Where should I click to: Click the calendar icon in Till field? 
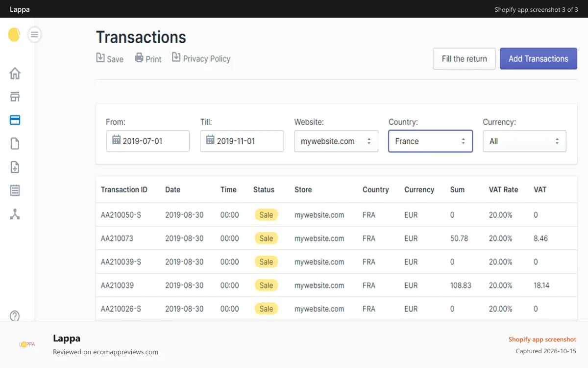pos(210,140)
